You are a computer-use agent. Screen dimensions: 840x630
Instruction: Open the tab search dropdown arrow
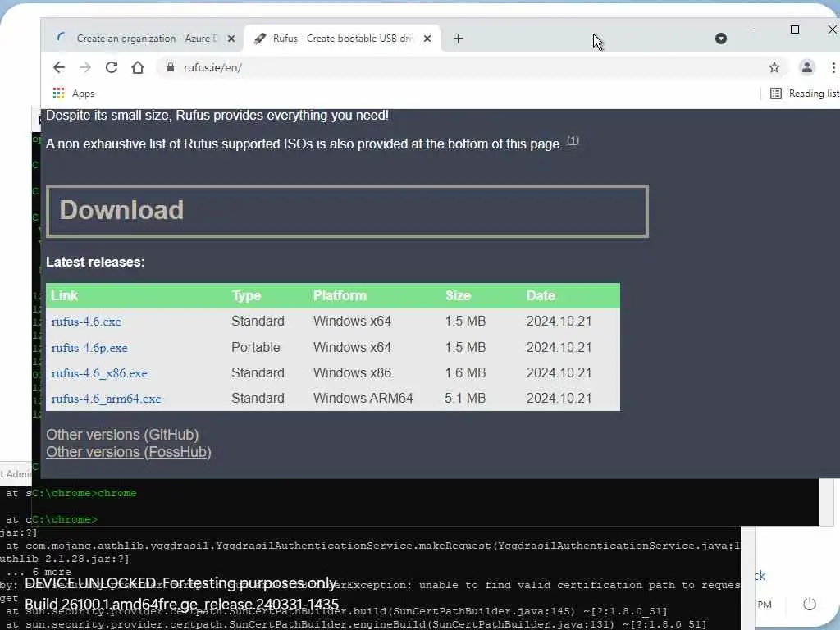coord(721,39)
